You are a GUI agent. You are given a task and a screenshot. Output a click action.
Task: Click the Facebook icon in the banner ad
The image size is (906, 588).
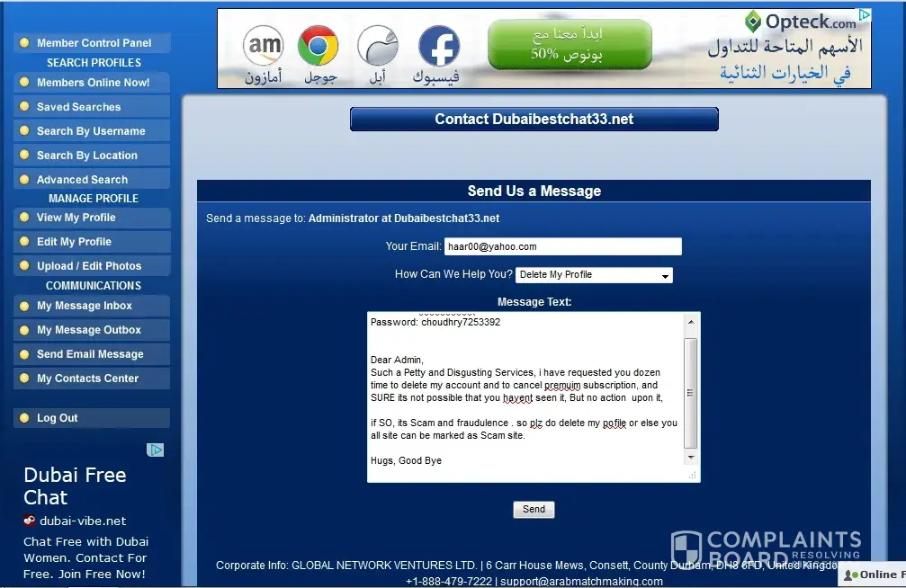tap(439, 46)
